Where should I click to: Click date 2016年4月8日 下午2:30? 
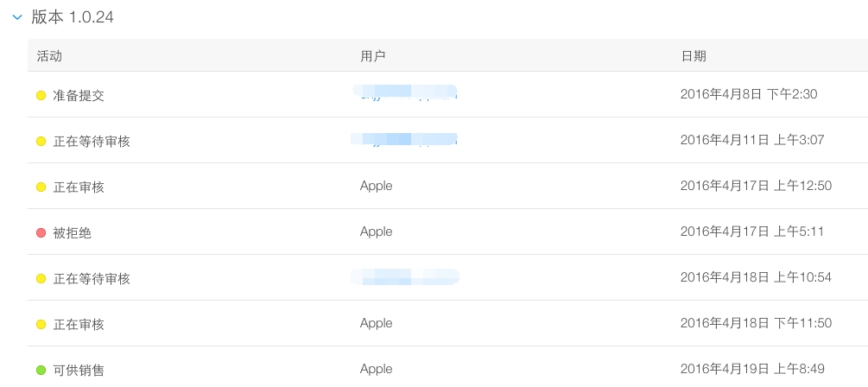[749, 94]
